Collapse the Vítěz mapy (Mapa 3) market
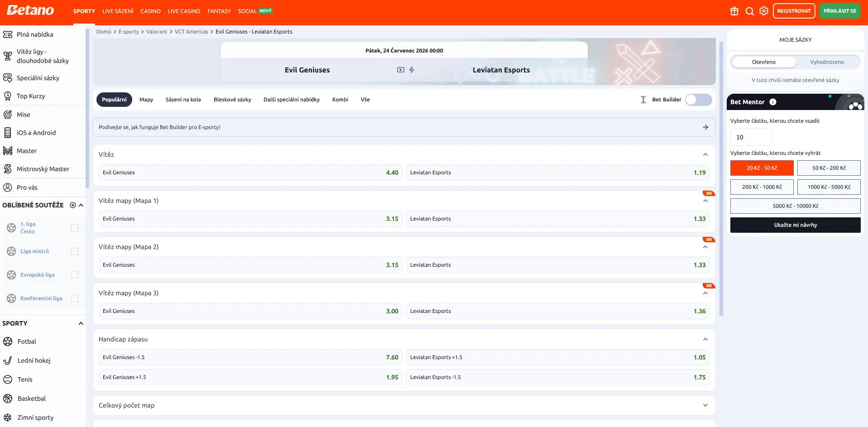Viewport: 868px width, 427px height. pos(705,293)
